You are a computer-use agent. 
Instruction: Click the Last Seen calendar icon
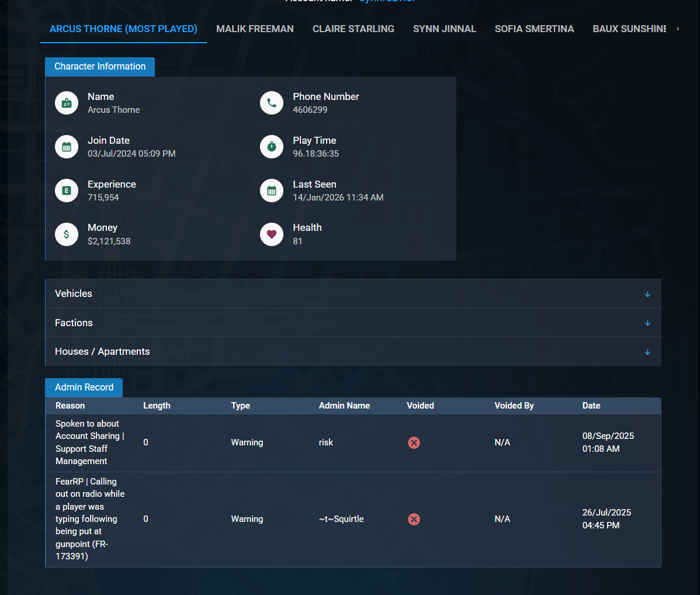272,191
